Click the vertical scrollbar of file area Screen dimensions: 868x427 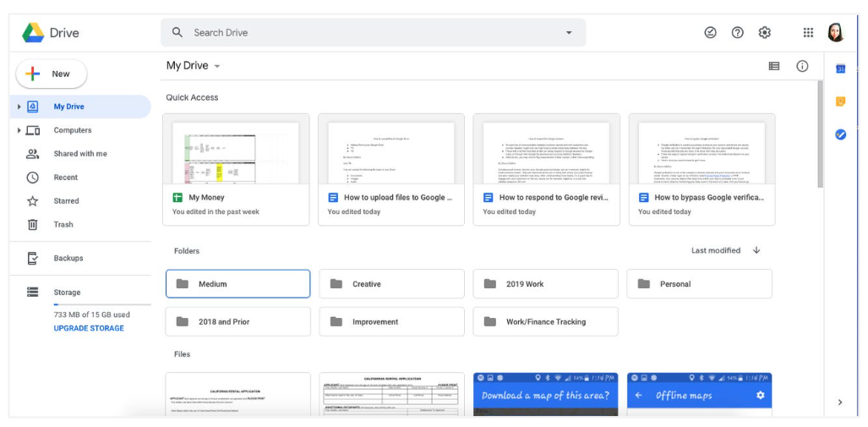point(821,134)
